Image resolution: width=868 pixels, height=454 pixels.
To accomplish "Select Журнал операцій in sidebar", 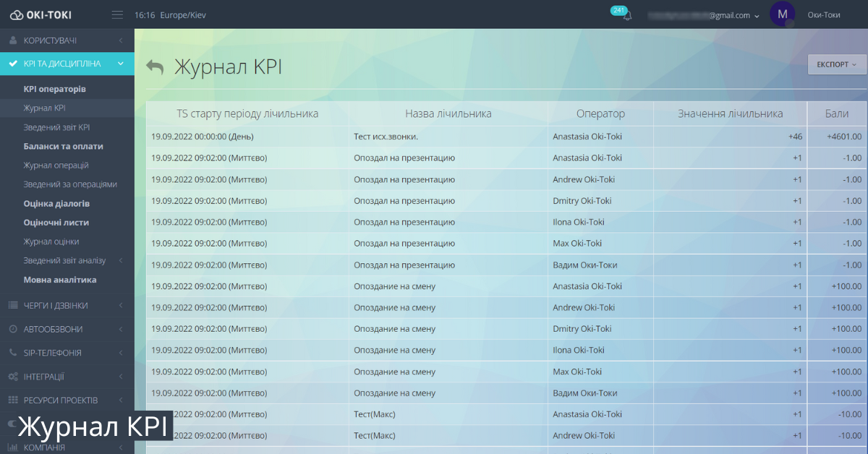I will 56,166.
